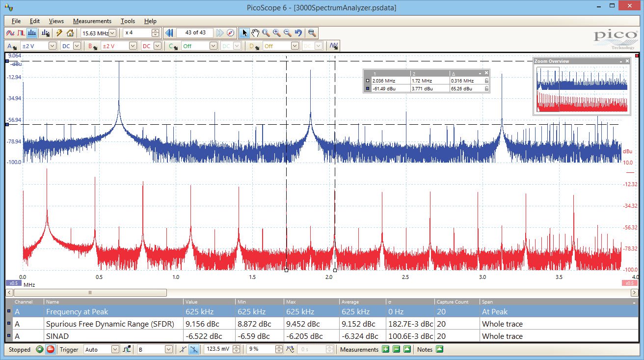Click the Zoom to full view icon

click(x=312, y=33)
